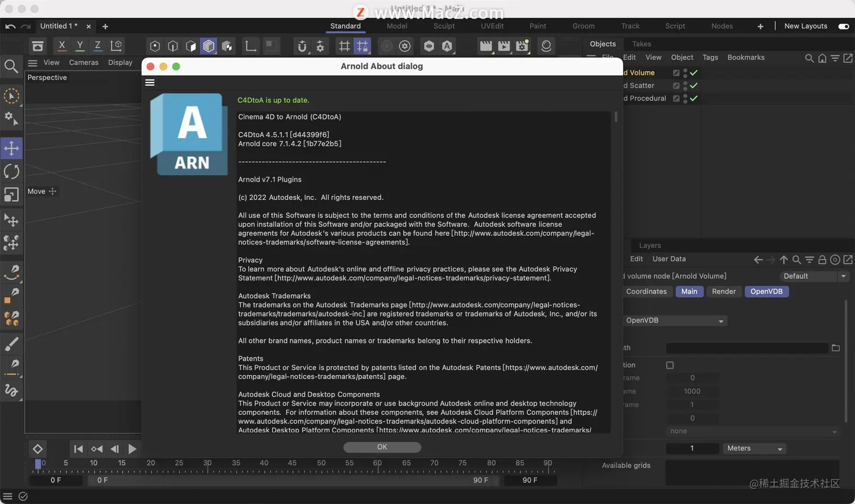Image resolution: width=855 pixels, height=504 pixels.
Task: Click the Object Manager home icon
Action: (822, 58)
